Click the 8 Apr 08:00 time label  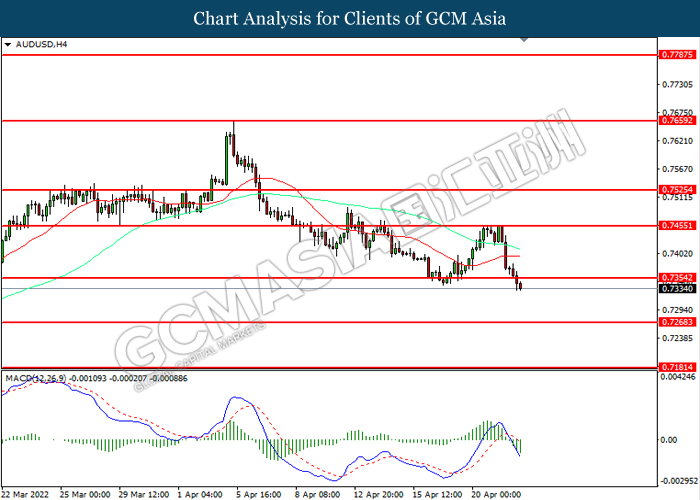pyautogui.click(x=318, y=495)
